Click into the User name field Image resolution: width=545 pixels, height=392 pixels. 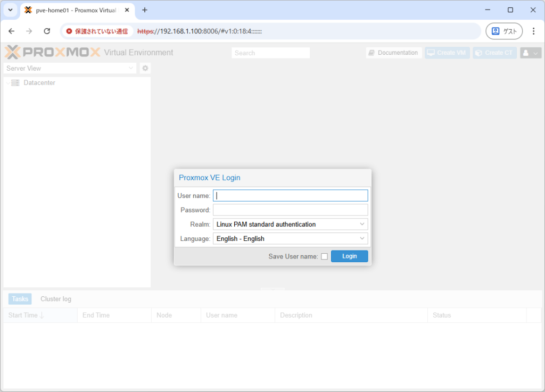click(290, 196)
